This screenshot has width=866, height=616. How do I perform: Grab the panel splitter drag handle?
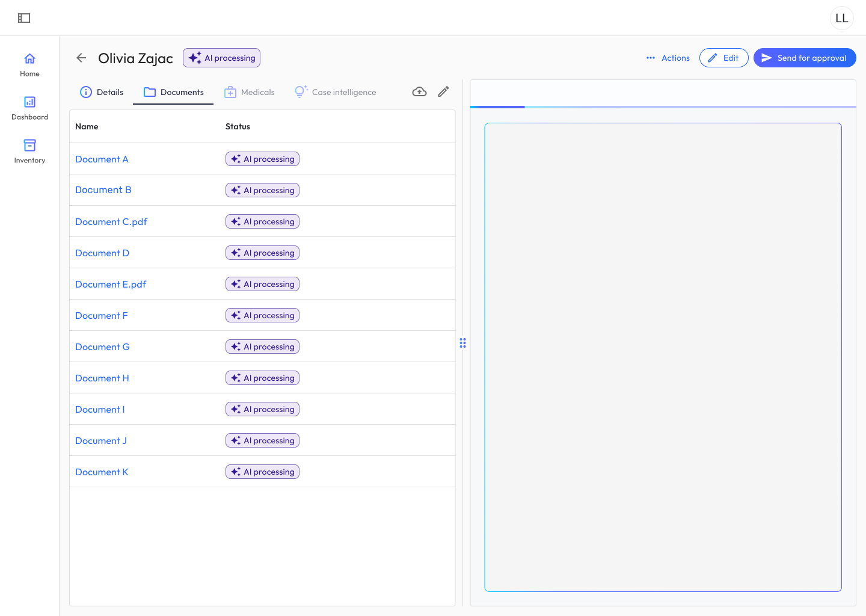(462, 343)
